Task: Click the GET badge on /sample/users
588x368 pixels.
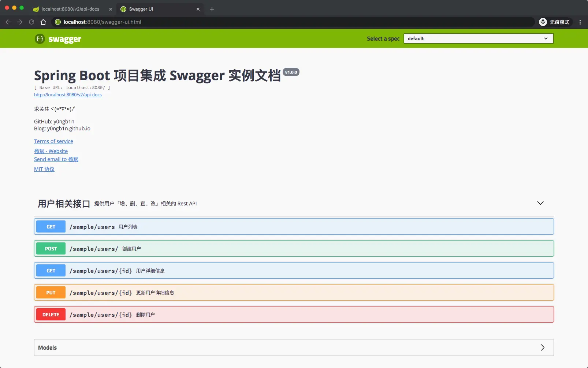Action: click(x=51, y=226)
